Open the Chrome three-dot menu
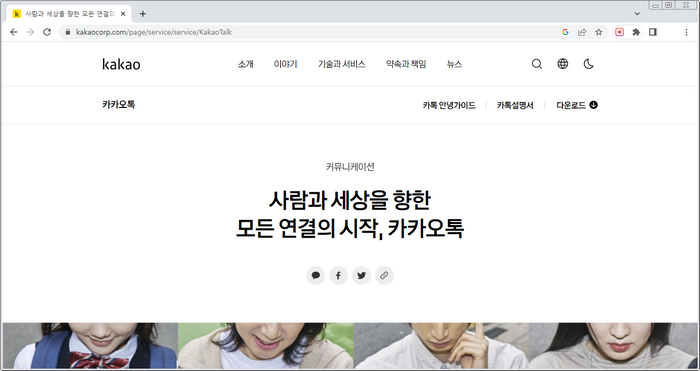This screenshot has height=371, width=700. pyautogui.click(x=686, y=32)
